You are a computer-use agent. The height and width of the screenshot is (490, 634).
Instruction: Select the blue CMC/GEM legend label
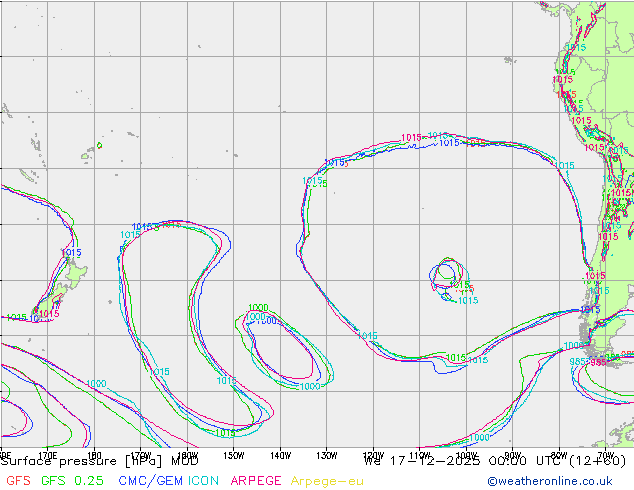(150, 481)
